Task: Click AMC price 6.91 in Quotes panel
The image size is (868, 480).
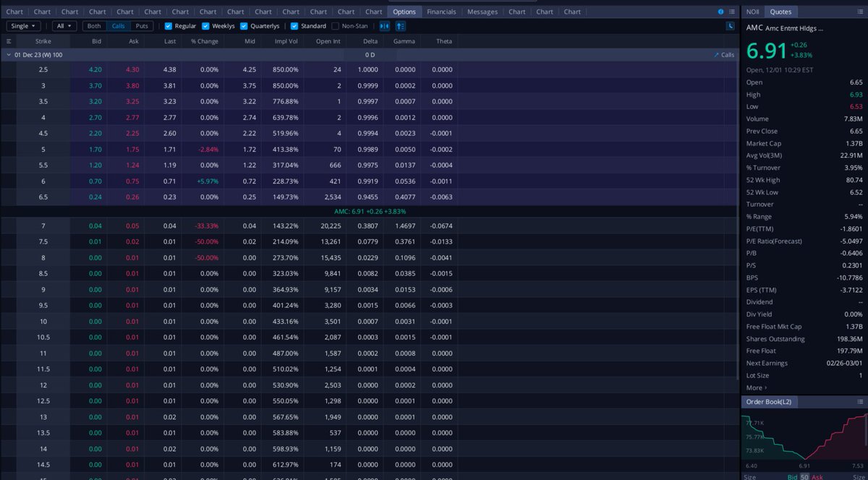Action: (767, 51)
